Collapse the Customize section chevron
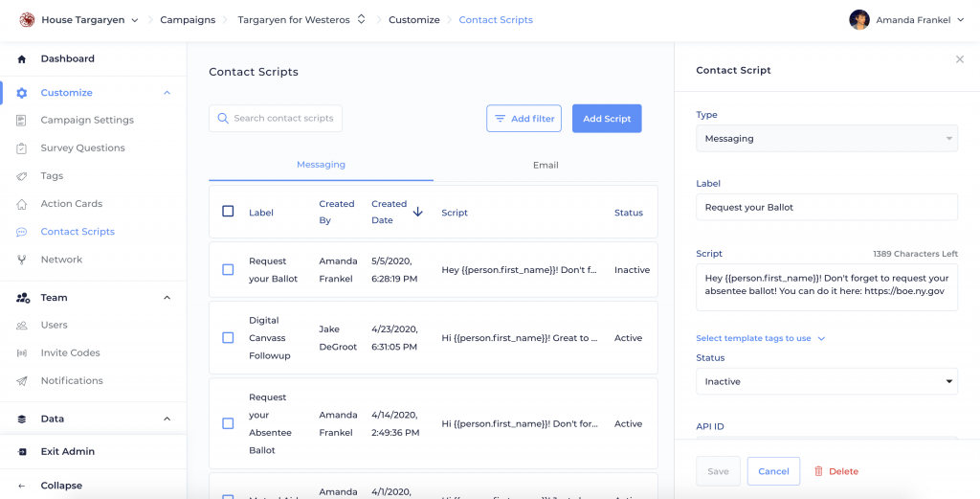Image resolution: width=980 pixels, height=499 pixels. point(167,93)
